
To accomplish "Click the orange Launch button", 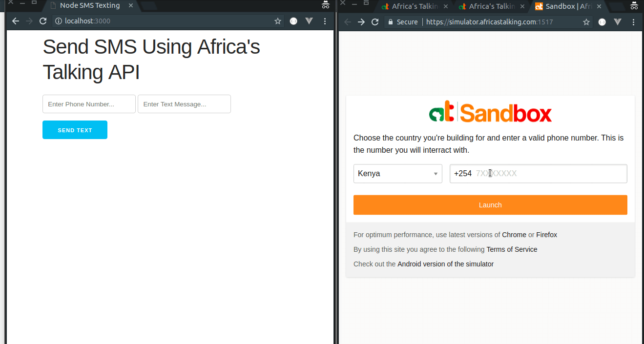I will (490, 205).
